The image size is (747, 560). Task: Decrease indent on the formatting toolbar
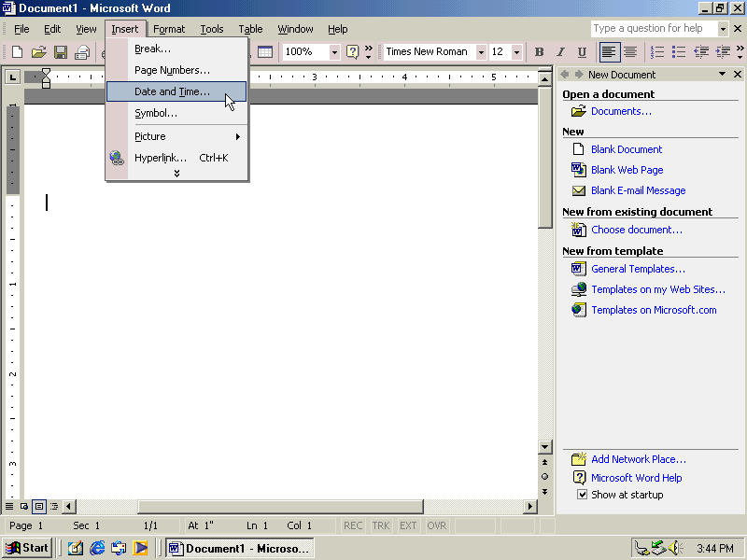coord(701,52)
